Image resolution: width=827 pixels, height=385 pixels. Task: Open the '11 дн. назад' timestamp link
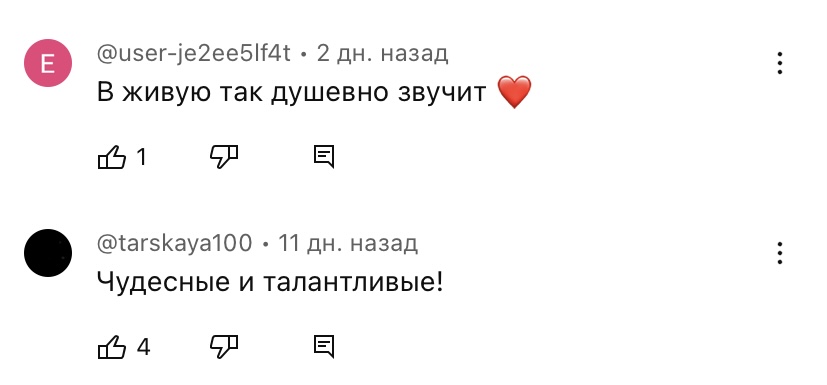tap(348, 244)
